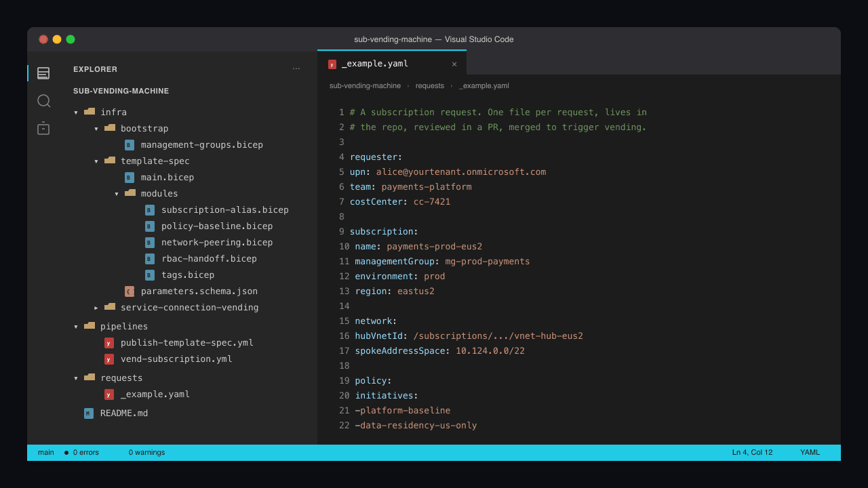
Task: Collapse the requests folder arrow
Action: click(x=76, y=378)
